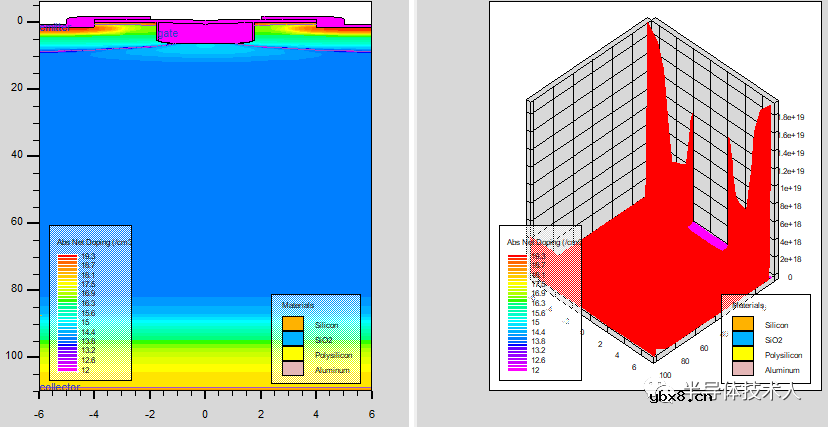Choose Aluminum swatch in the 3D plot legend
The height and width of the screenshot is (427, 828).
click(x=742, y=369)
